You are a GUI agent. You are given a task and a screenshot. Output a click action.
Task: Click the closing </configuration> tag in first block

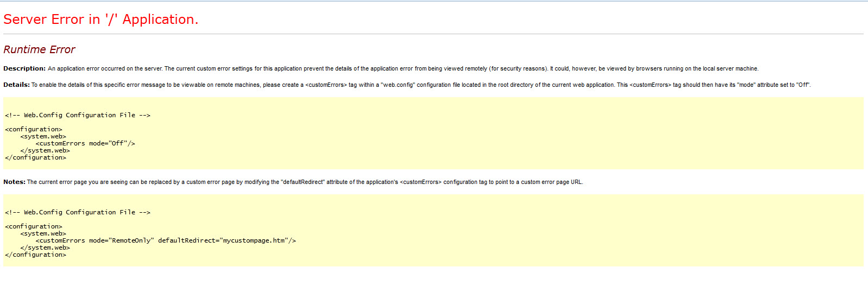[x=35, y=157]
